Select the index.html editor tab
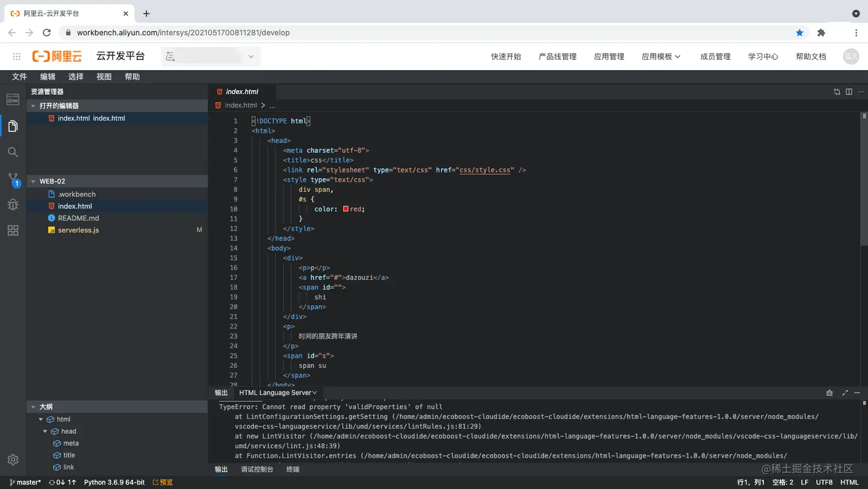 click(x=242, y=92)
